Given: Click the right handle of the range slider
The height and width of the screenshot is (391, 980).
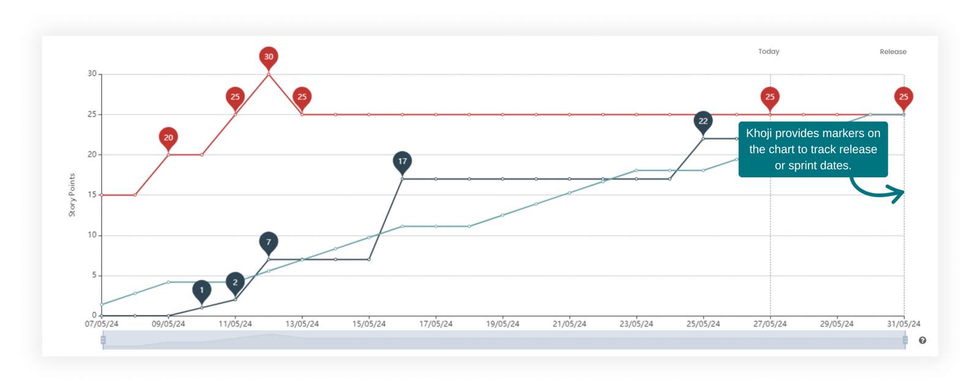Looking at the screenshot, I should tap(905, 340).
